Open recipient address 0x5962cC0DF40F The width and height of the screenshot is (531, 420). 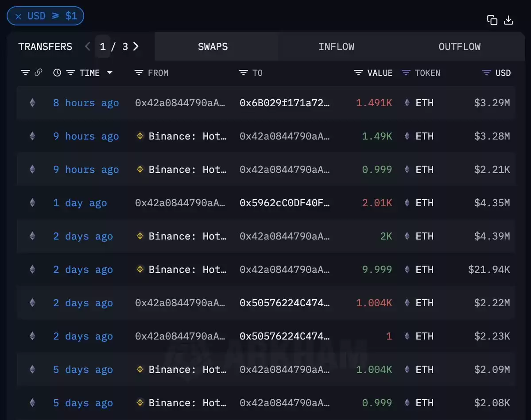(284, 203)
